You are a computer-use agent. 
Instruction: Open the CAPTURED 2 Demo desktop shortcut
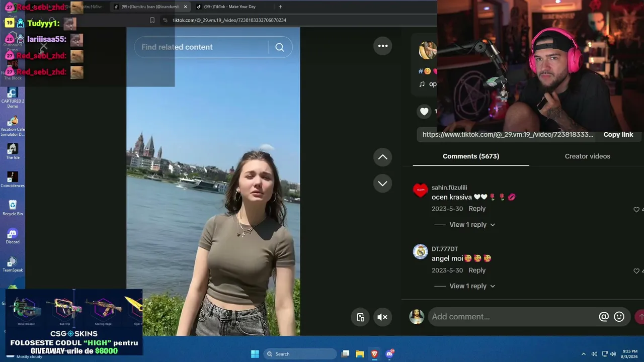pos(13,98)
